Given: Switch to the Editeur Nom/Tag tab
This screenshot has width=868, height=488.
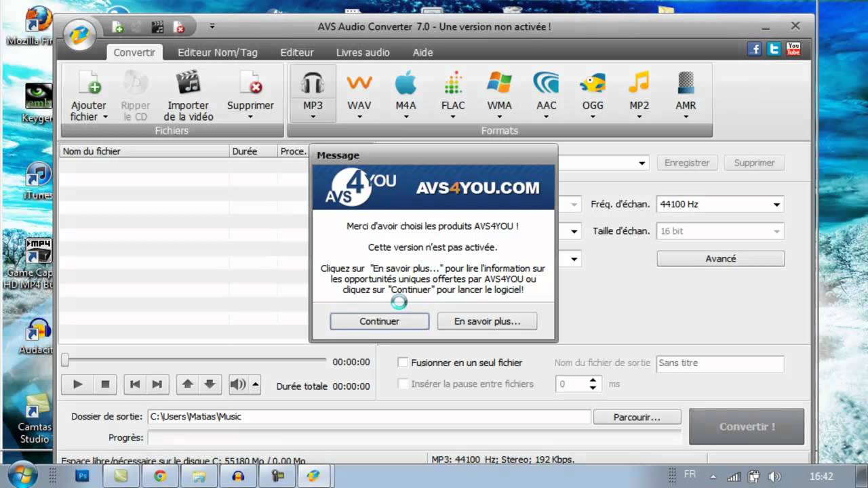Looking at the screenshot, I should coord(218,52).
